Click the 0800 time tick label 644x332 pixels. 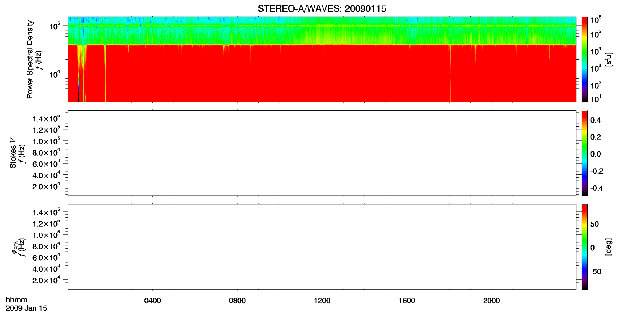[x=237, y=301]
